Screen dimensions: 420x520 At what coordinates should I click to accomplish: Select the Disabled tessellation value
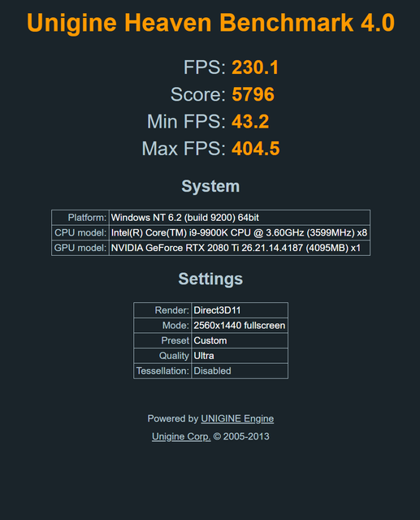tap(240, 370)
